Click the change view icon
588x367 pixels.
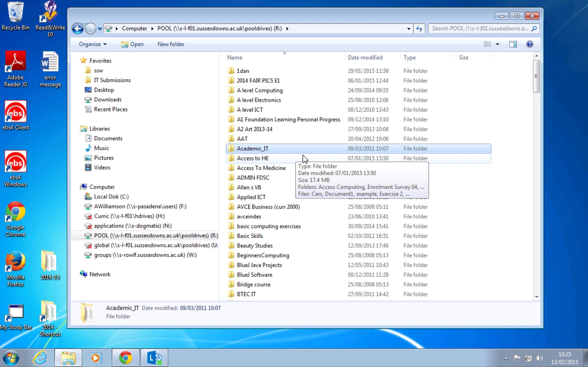point(487,44)
